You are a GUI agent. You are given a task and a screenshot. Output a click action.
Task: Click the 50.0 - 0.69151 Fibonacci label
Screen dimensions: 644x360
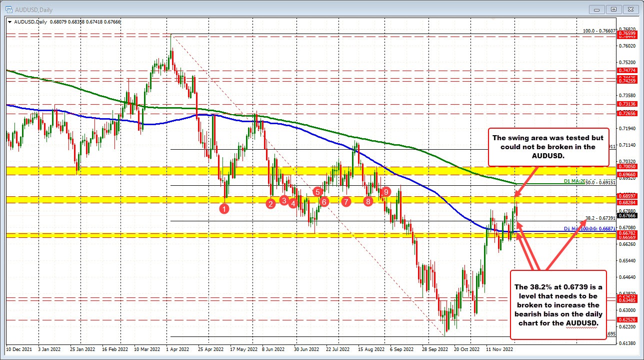pos(600,183)
